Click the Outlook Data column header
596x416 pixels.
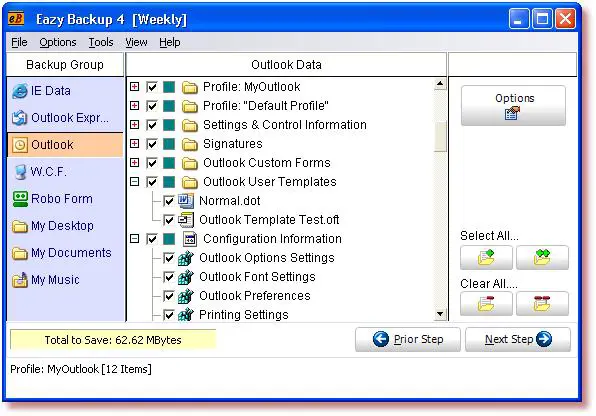click(286, 65)
